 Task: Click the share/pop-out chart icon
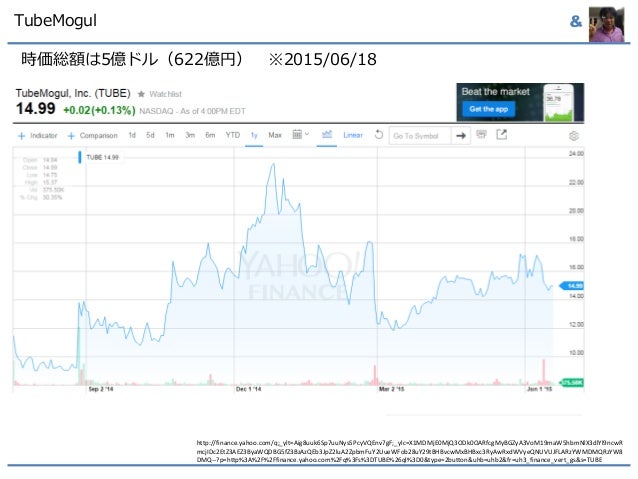click(x=502, y=134)
